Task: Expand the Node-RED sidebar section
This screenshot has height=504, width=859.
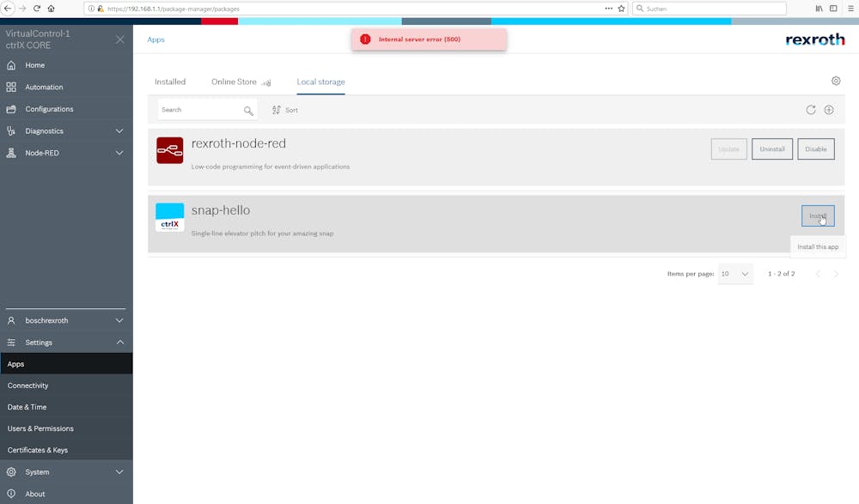Action: click(x=119, y=153)
